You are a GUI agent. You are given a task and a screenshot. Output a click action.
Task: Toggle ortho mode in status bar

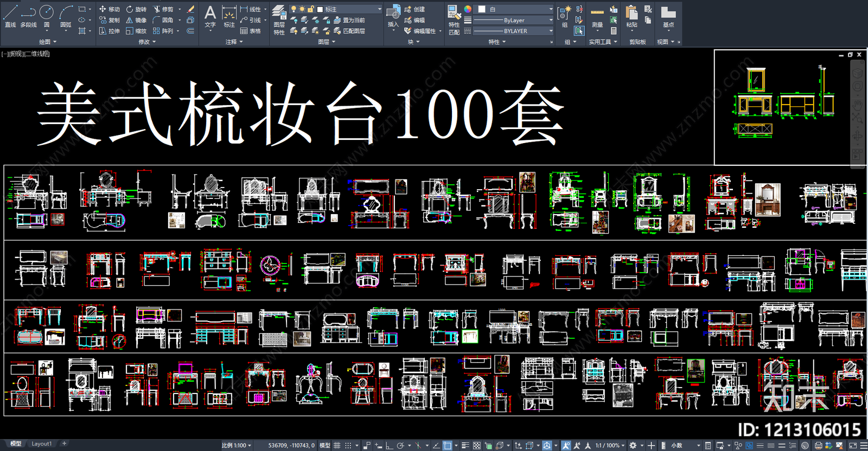pyautogui.click(x=390, y=446)
